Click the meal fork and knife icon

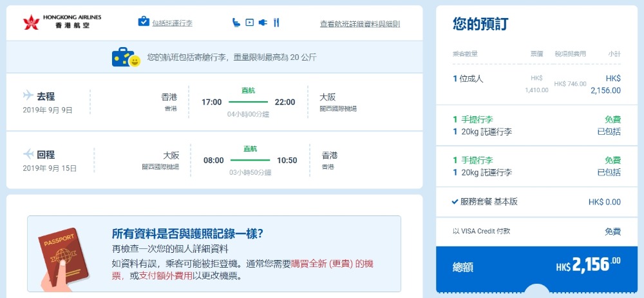point(276,23)
